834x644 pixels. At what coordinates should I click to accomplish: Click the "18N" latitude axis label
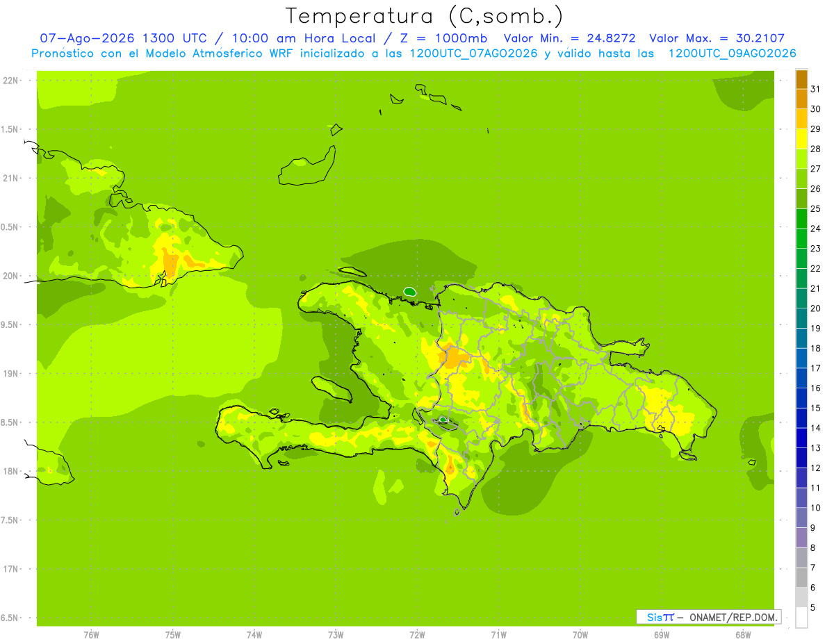[x=10, y=471]
